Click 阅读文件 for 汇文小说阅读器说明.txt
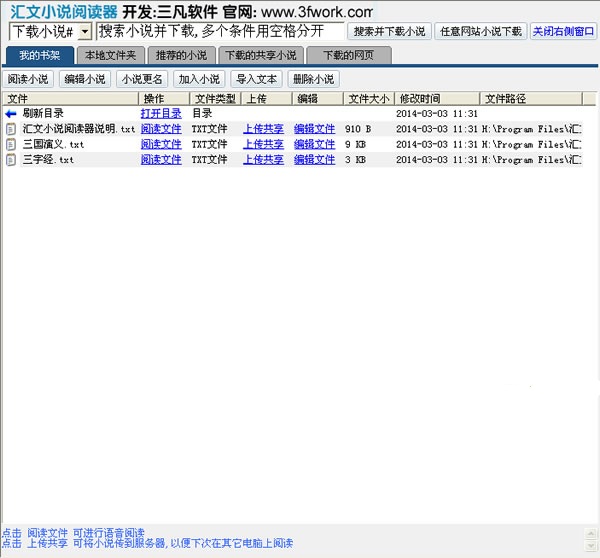600x558 pixels. pos(161,129)
